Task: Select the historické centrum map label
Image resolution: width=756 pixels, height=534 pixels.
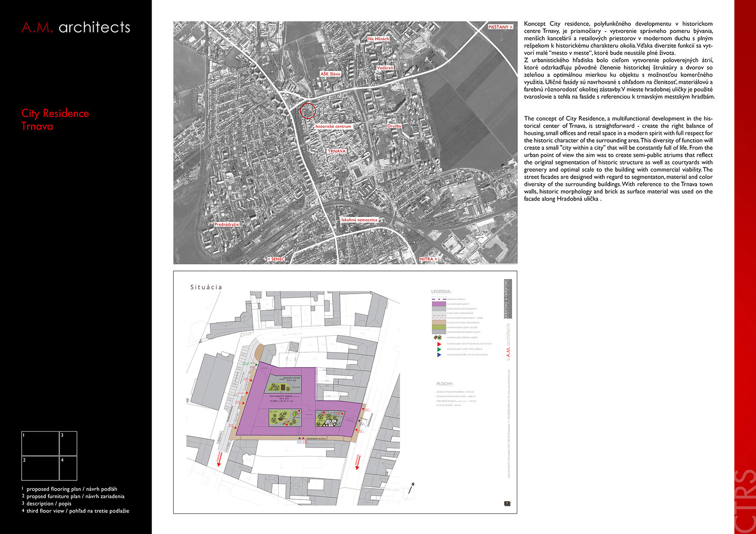Action: coord(333,127)
